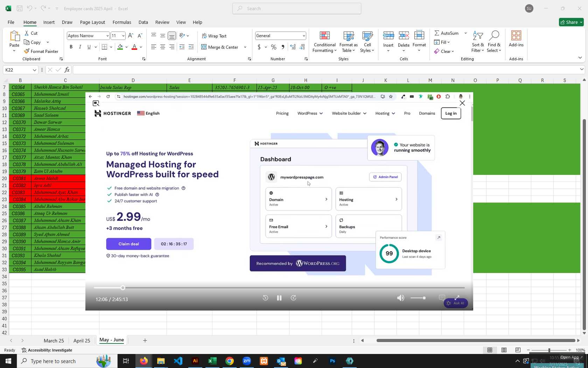Click the Excel Search box
The width and height of the screenshot is (588, 368).
coord(297,8)
